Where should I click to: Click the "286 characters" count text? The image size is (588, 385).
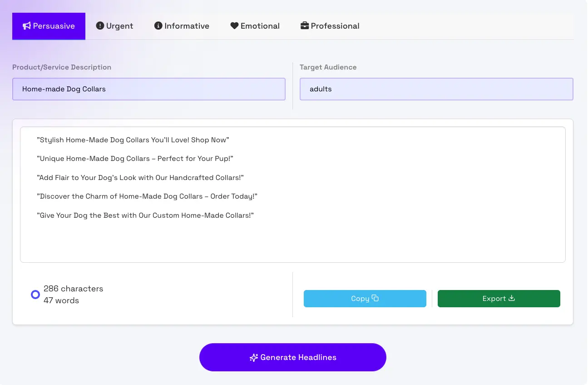pyautogui.click(x=74, y=289)
